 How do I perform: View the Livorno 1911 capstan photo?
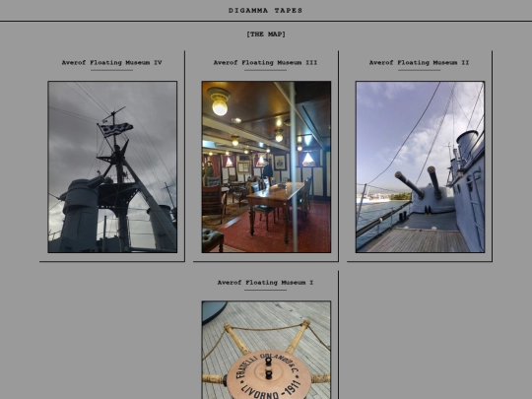click(266, 350)
